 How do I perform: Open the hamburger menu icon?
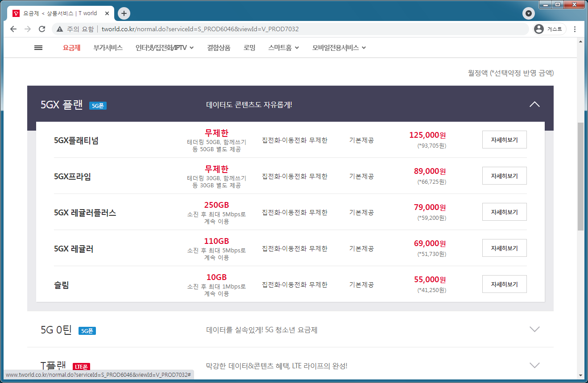point(38,48)
